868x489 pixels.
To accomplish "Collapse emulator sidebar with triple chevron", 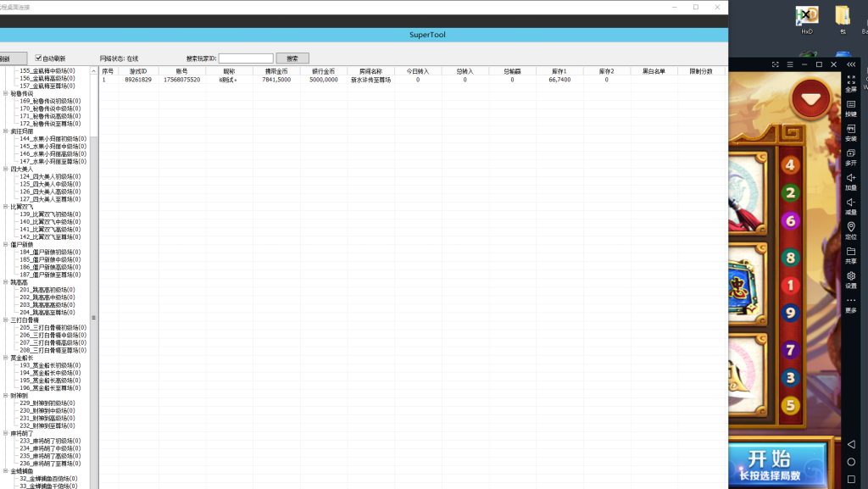I will [x=851, y=64].
